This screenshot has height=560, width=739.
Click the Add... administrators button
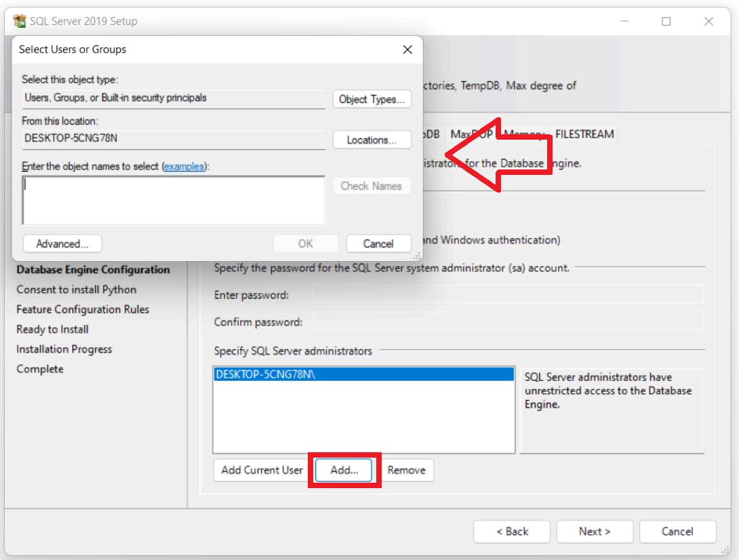click(344, 470)
